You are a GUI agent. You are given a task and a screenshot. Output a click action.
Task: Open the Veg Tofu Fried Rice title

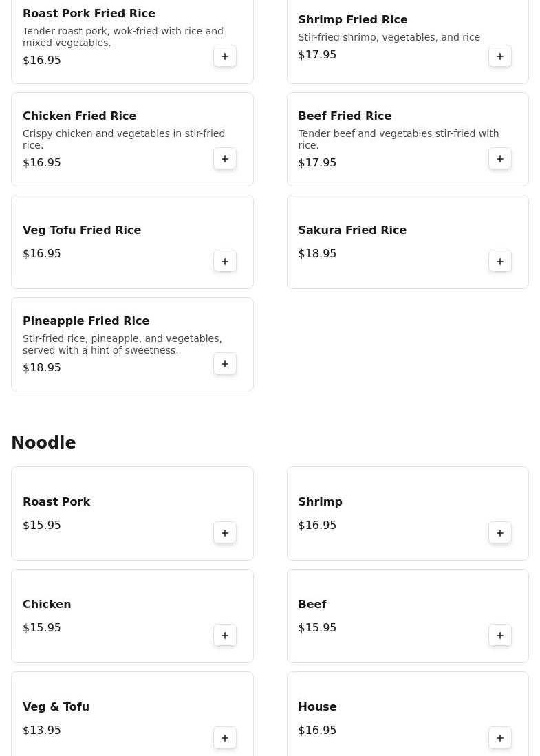(82, 230)
